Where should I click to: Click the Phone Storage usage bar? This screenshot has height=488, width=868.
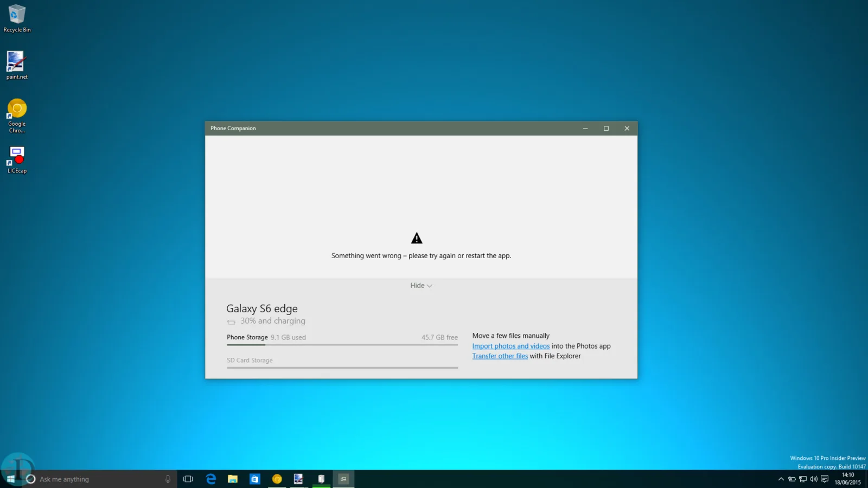click(342, 344)
